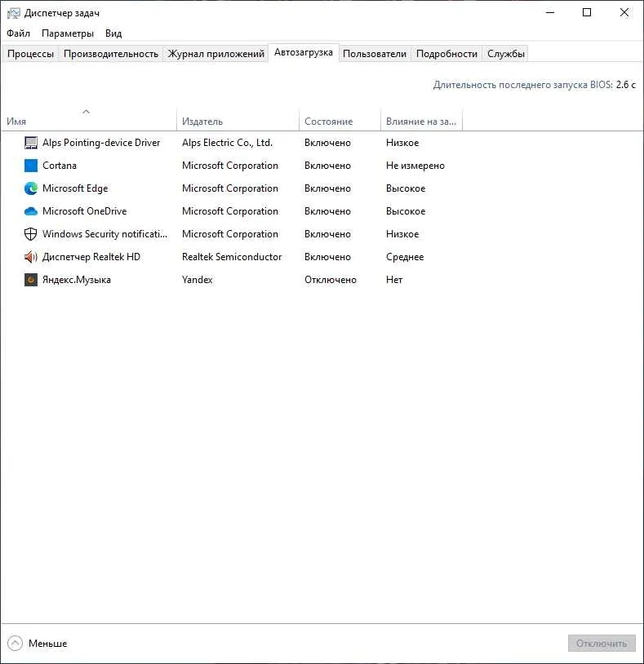Image resolution: width=644 pixels, height=664 pixels.
Task: Open the Файл menu
Action: [x=18, y=33]
